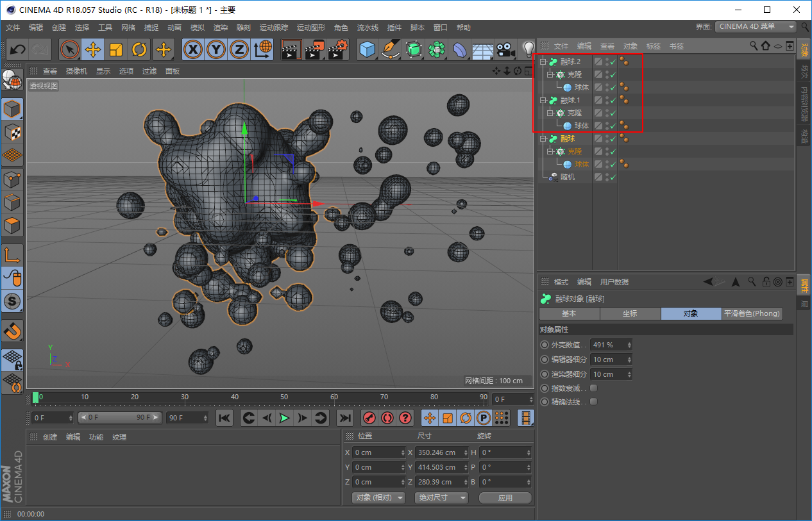Screen dimensions: 812x521
Task: Toggle visibility dots of 融球.1 object
Action: click(x=606, y=101)
